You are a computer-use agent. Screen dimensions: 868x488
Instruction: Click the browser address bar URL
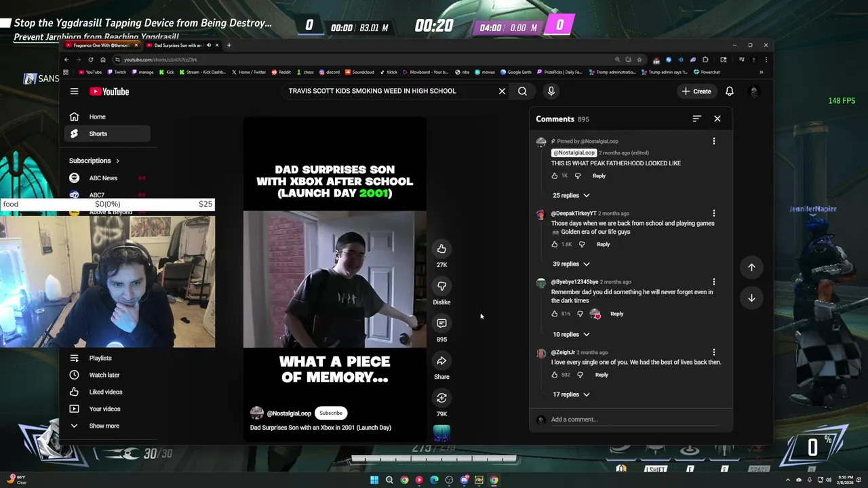[161, 60]
